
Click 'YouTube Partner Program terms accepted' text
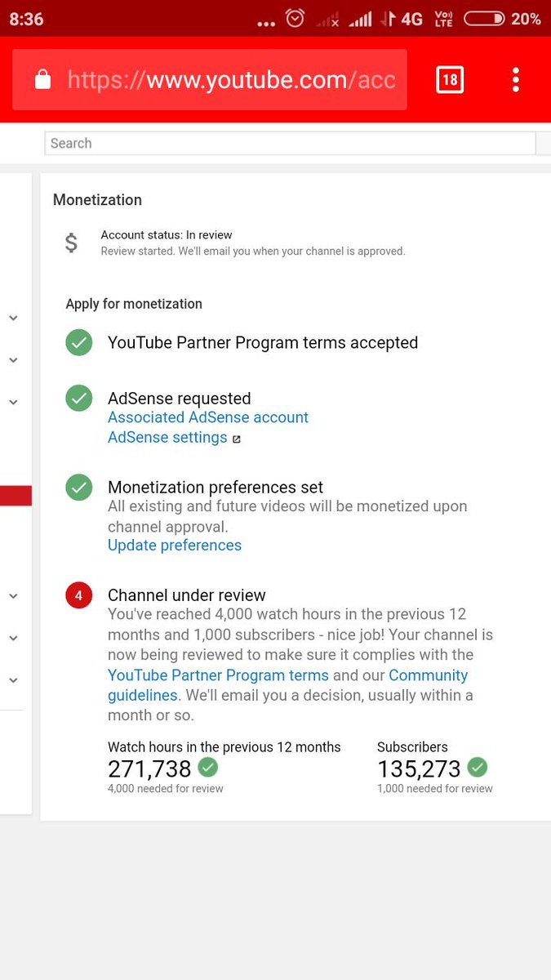(263, 343)
